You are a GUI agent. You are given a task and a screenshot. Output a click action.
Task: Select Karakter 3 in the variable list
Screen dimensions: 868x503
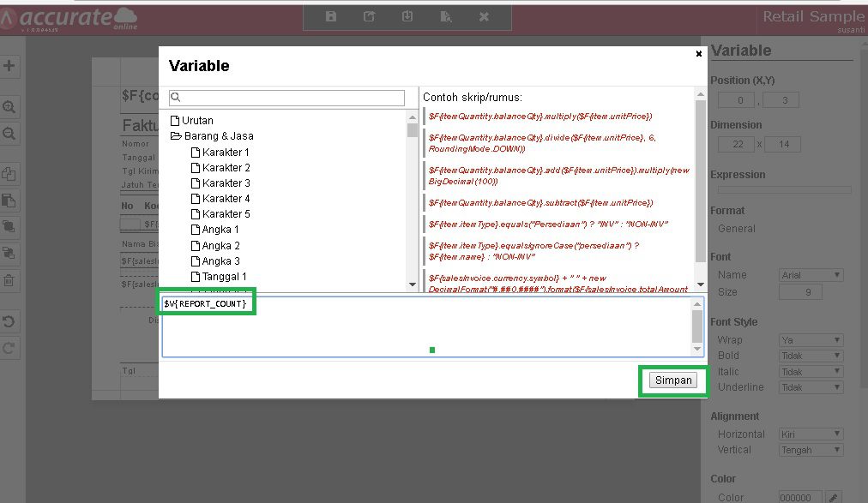[x=226, y=183]
